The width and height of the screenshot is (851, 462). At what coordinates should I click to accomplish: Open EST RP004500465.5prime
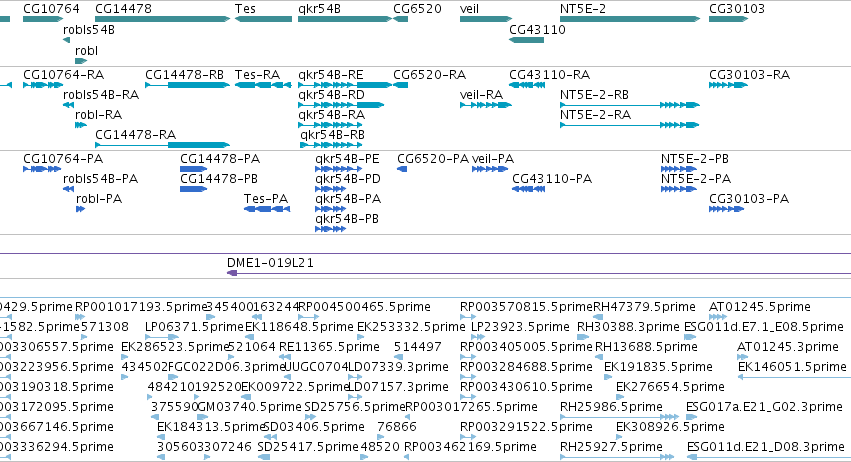point(309,317)
